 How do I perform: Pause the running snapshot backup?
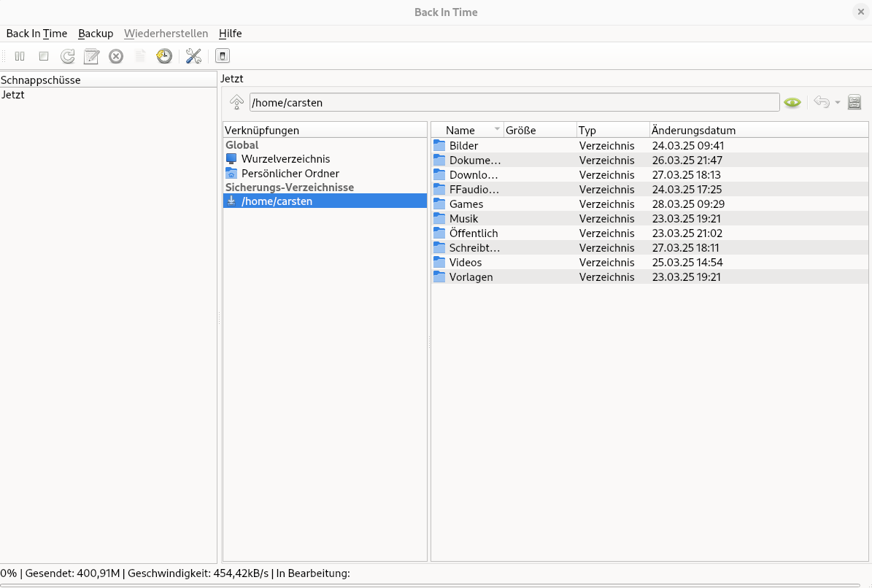[x=20, y=56]
